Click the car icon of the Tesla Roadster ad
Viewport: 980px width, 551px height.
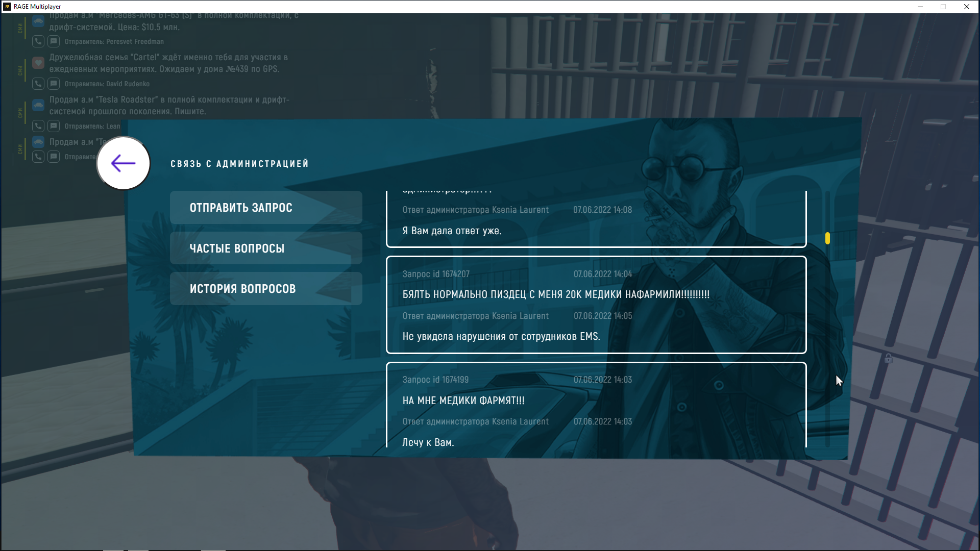[x=38, y=105]
